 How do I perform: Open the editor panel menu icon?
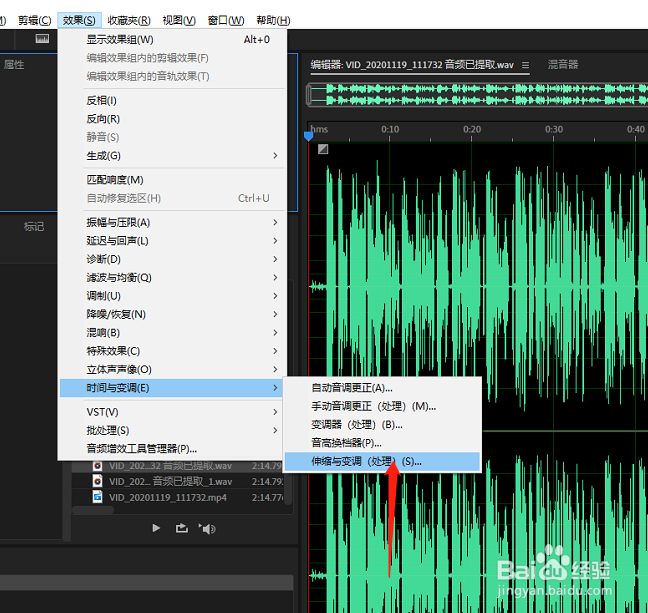tap(525, 65)
